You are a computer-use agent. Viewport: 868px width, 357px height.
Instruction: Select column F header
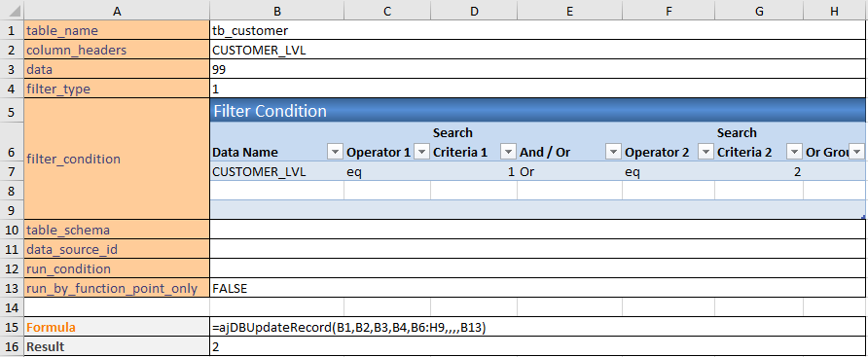point(669,10)
